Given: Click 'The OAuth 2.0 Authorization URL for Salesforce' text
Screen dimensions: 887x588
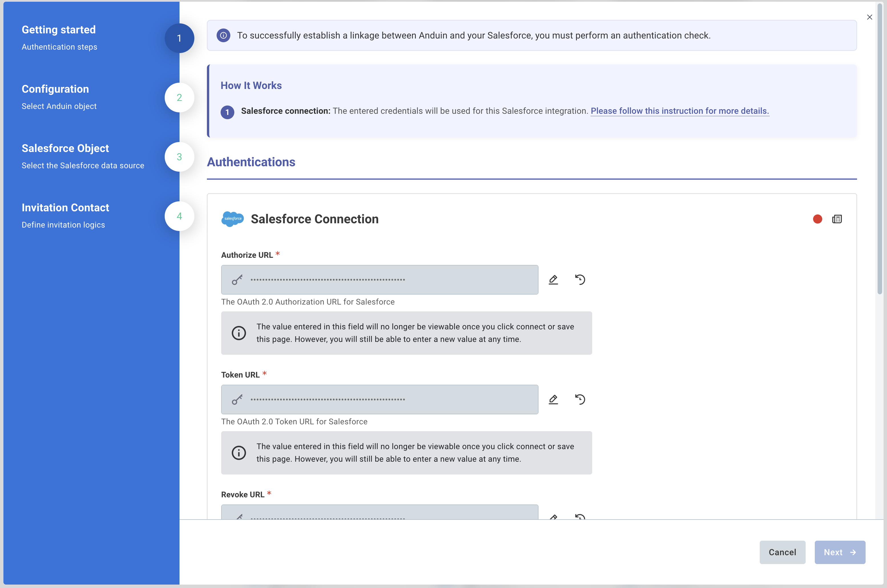Looking at the screenshot, I should [x=308, y=302].
